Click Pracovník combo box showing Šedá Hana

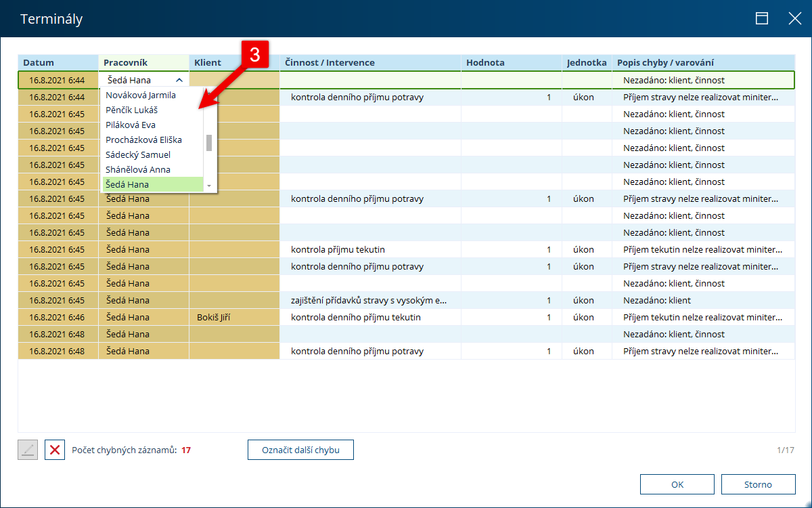[144, 80]
